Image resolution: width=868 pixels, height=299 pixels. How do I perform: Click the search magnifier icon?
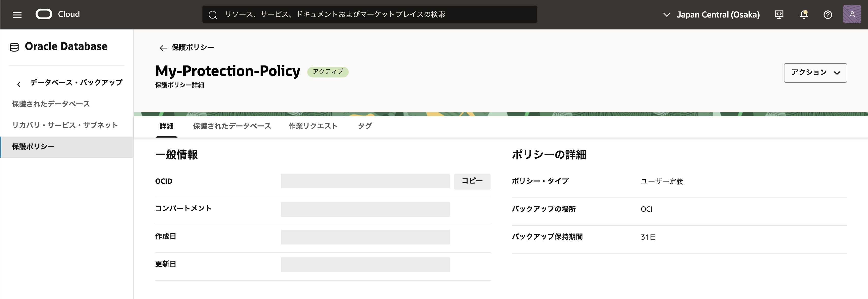(x=213, y=15)
